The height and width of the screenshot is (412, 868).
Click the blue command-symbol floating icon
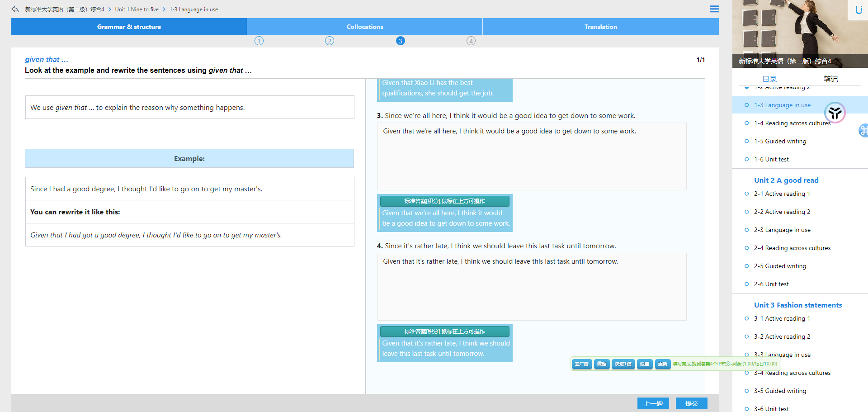click(863, 131)
